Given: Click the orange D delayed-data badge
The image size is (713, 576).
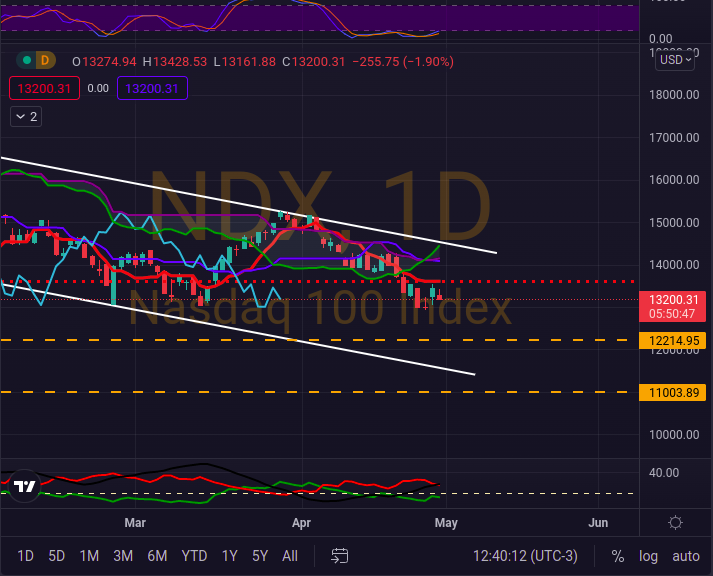Looking at the screenshot, I should tap(43, 62).
